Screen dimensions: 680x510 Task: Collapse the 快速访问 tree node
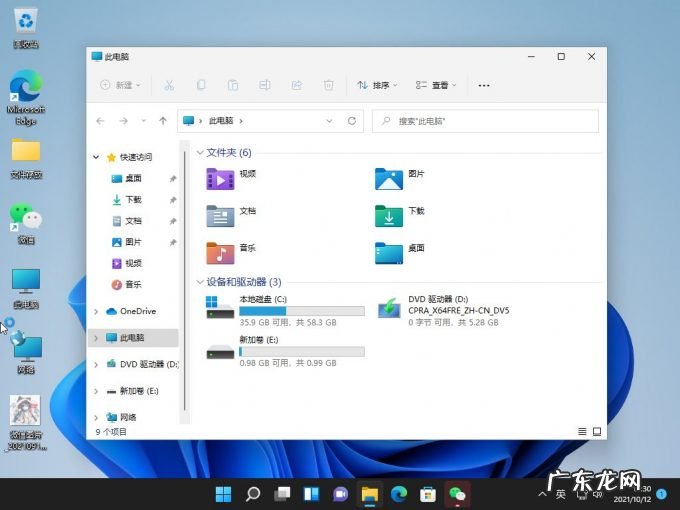click(x=96, y=157)
